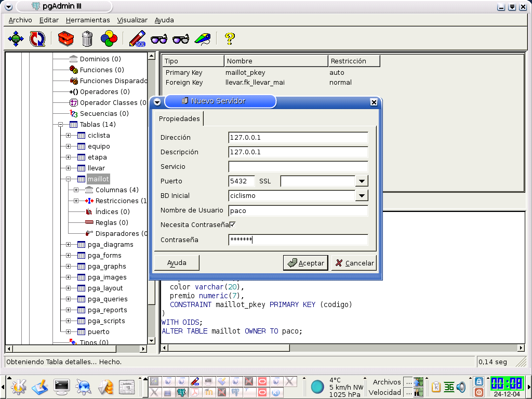Click the second glasses filtered-data icon
532x399 pixels.
tap(180, 39)
